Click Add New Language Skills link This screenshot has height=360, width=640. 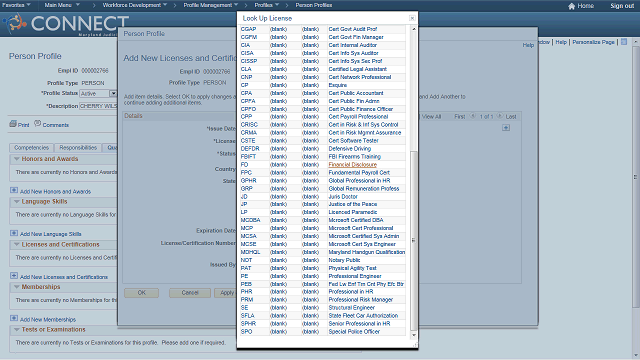click(x=51, y=234)
